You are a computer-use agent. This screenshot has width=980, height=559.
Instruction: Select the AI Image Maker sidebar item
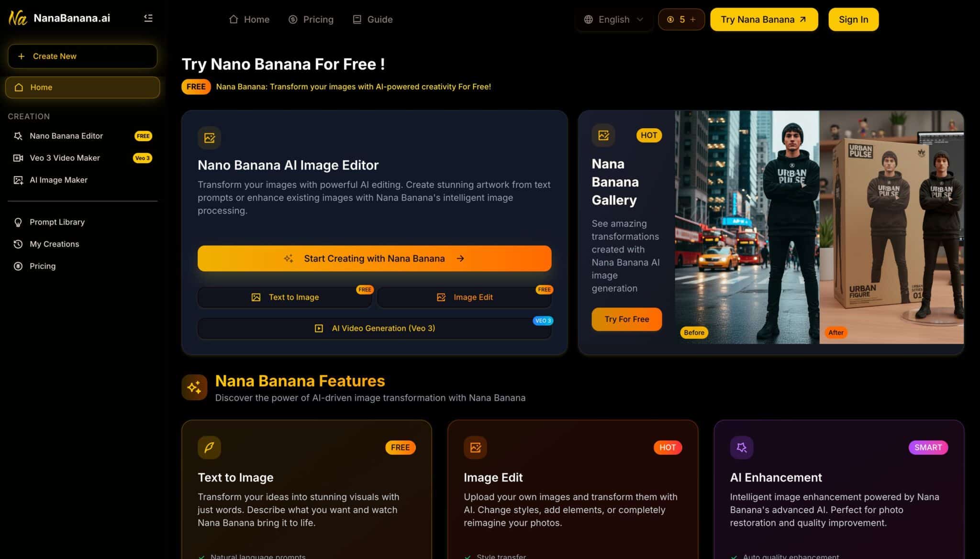pos(58,180)
